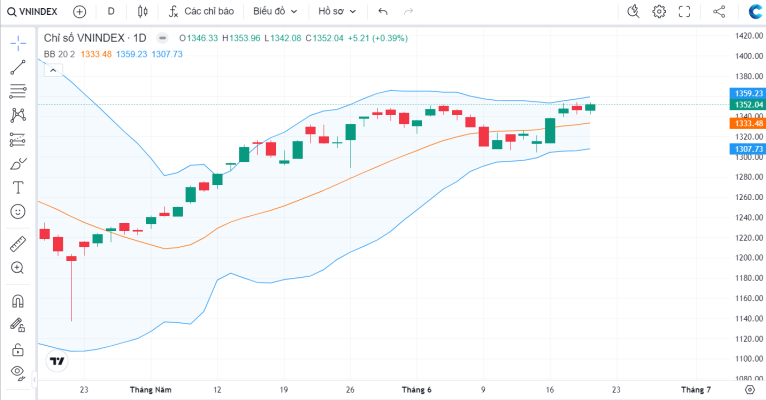Click the 1359.23 BB upper value in legend

pos(131,54)
